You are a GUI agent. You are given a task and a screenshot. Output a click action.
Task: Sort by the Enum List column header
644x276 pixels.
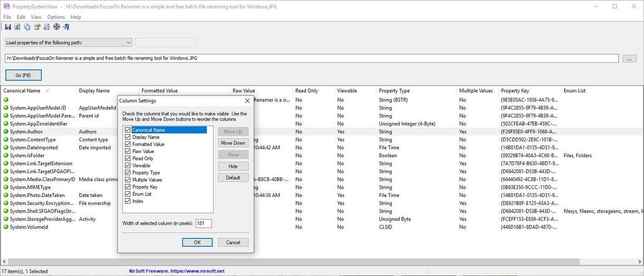602,91
